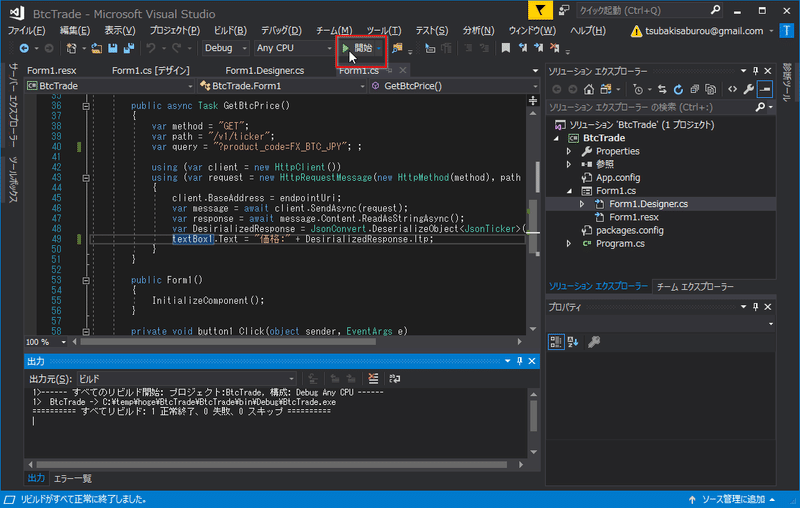Click the Quick Launch (クイック起動) search box
The width and height of the screenshot is (800, 508).
[649, 10]
